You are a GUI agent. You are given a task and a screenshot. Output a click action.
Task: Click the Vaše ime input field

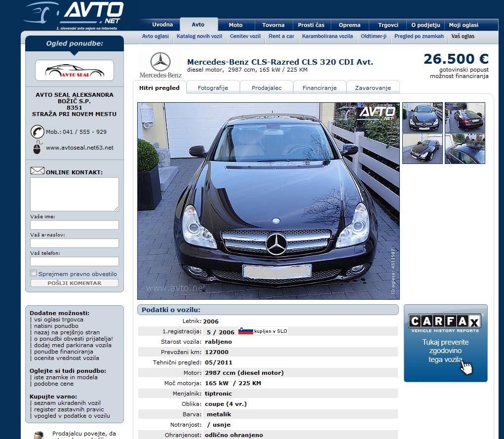[74, 225]
